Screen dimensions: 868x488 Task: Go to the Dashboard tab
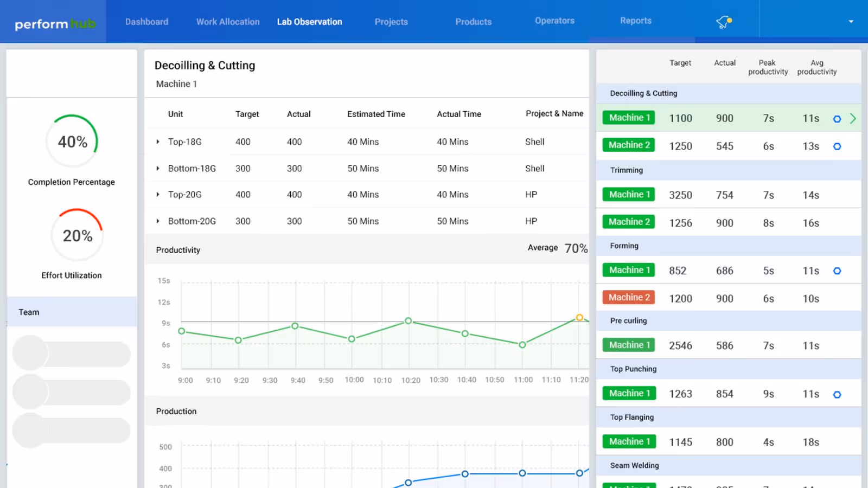(146, 22)
